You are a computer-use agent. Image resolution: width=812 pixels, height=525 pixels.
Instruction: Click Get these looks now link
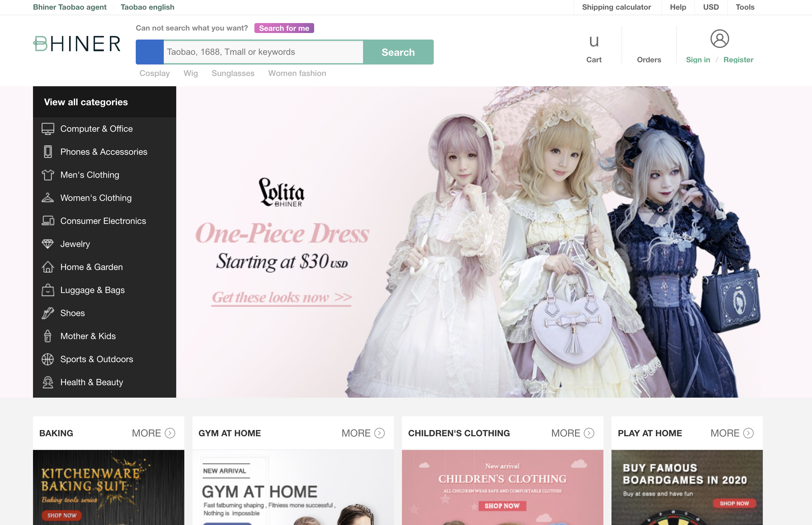[281, 298]
